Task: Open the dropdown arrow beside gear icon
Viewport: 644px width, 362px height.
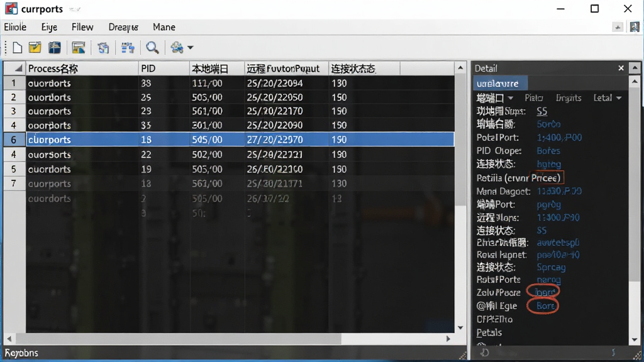Action: coord(190,48)
